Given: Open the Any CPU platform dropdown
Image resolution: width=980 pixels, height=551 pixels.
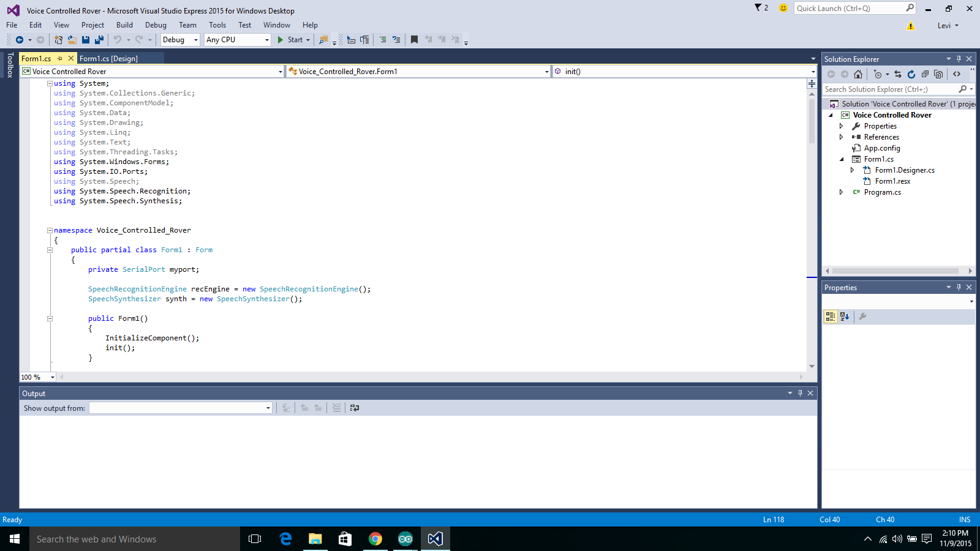Looking at the screenshot, I should click(x=266, y=40).
